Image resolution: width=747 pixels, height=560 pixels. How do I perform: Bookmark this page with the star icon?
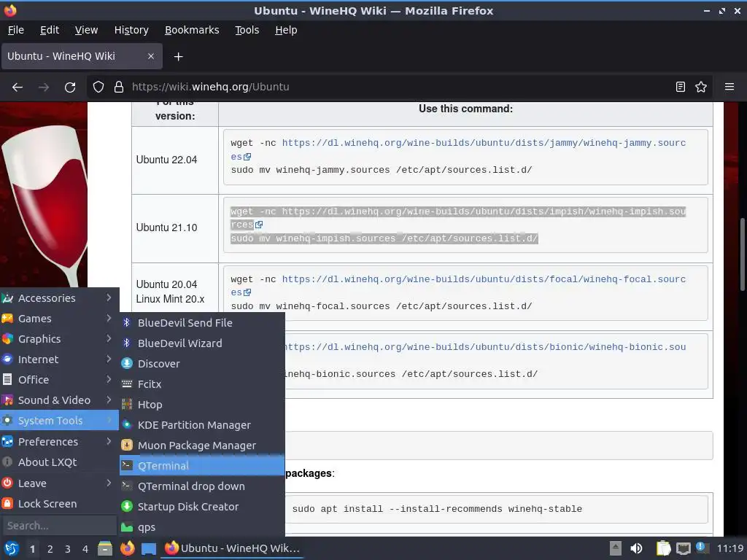click(701, 87)
